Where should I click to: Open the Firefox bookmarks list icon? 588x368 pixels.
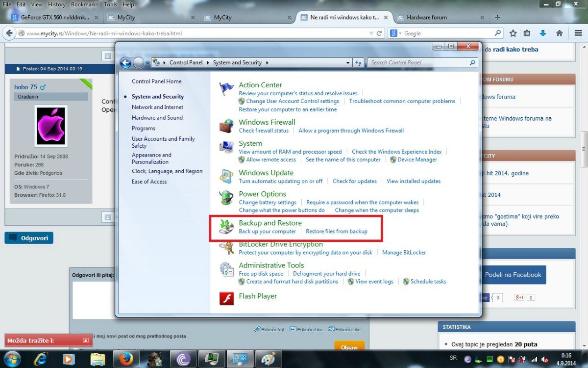(x=527, y=33)
